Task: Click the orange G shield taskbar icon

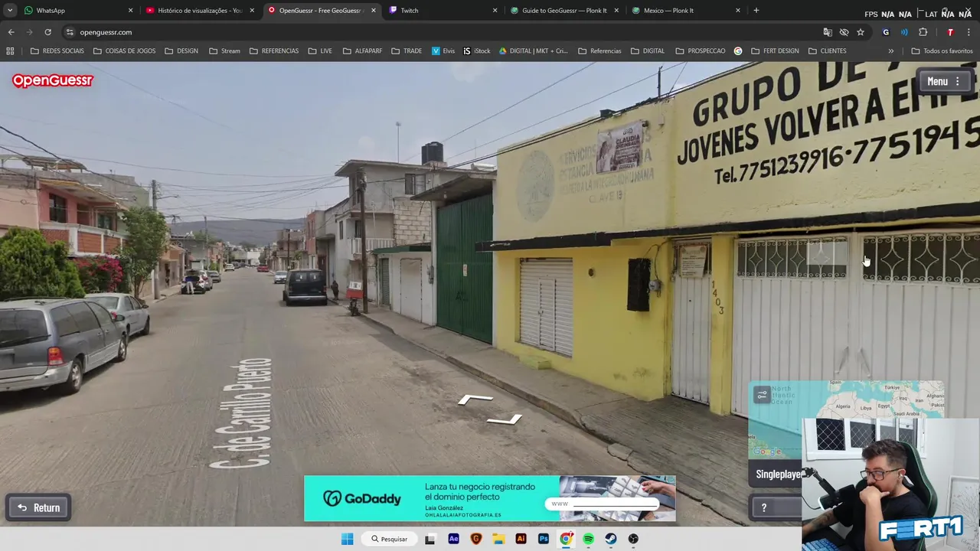Action: (476, 539)
